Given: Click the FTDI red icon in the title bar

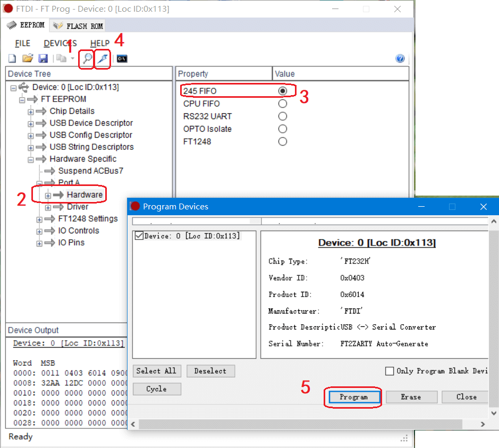Looking at the screenshot, I should point(8,9).
